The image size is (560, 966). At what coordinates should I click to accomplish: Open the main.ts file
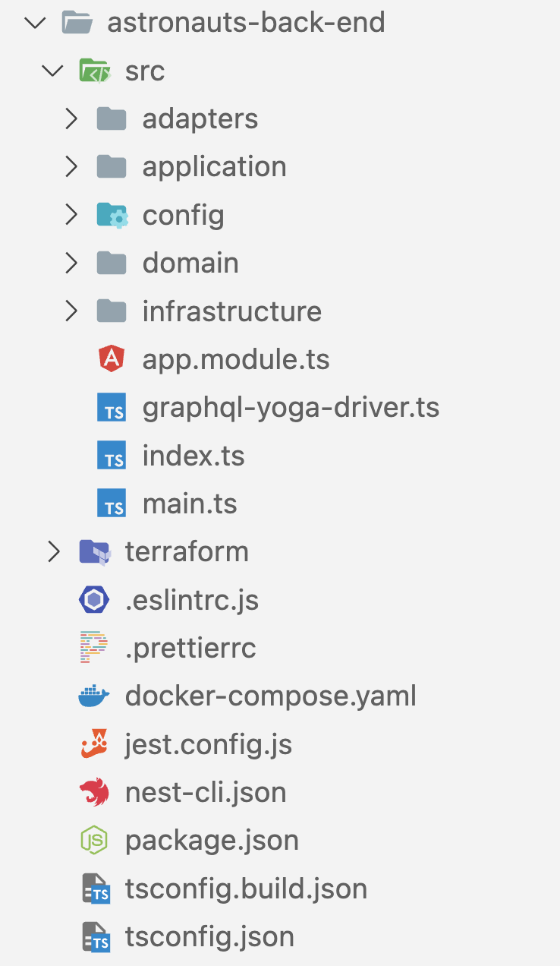click(x=190, y=504)
